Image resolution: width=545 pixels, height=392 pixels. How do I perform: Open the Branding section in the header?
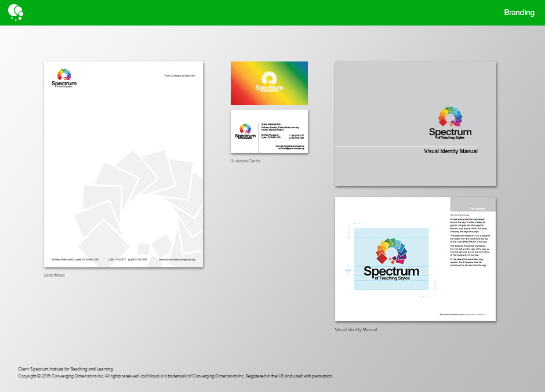[x=519, y=12]
